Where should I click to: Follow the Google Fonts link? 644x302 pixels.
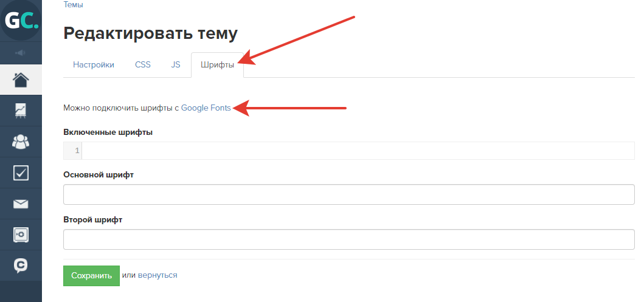[x=206, y=108]
